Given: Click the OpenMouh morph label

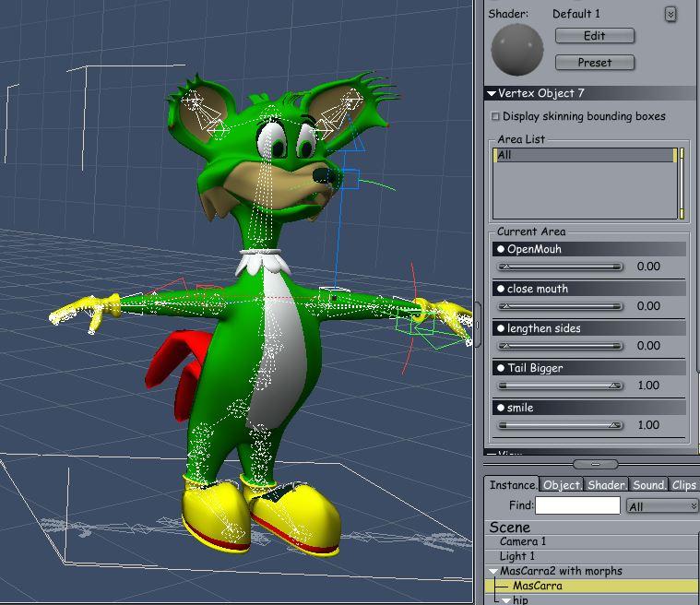Looking at the screenshot, I should [x=534, y=249].
